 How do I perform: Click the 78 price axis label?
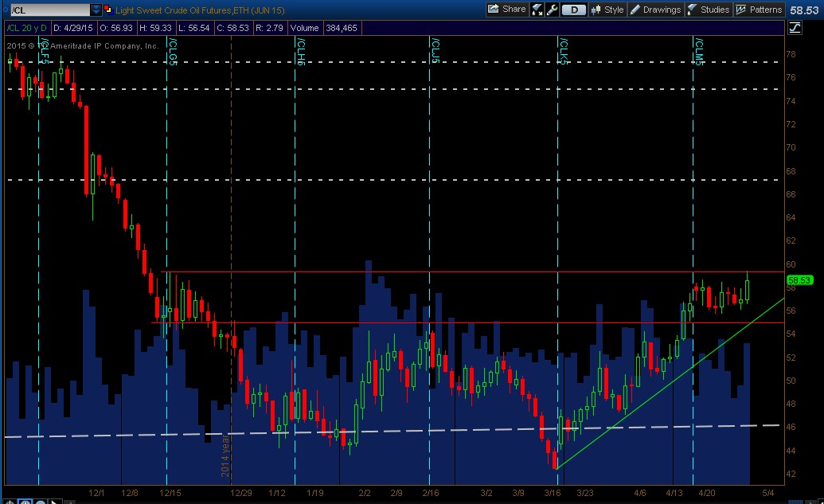(791, 54)
